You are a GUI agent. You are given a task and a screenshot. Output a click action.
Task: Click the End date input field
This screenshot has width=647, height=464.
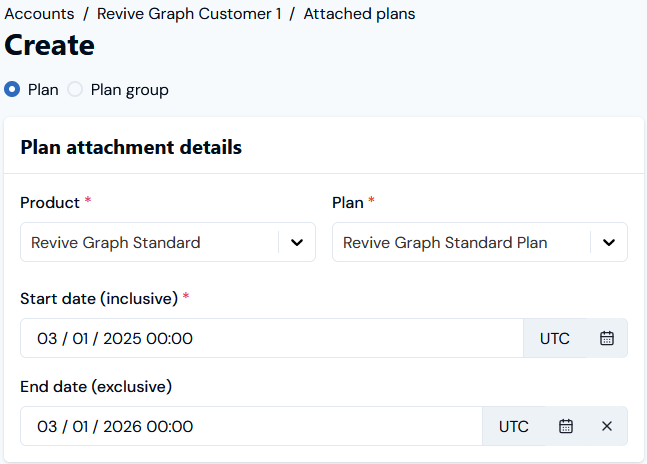[251, 426]
